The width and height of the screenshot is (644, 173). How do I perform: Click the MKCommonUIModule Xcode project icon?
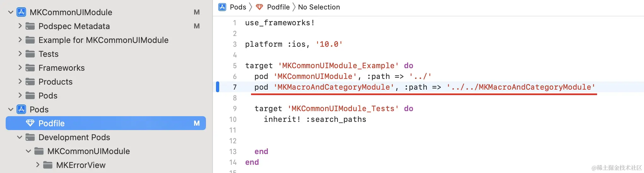click(x=21, y=12)
